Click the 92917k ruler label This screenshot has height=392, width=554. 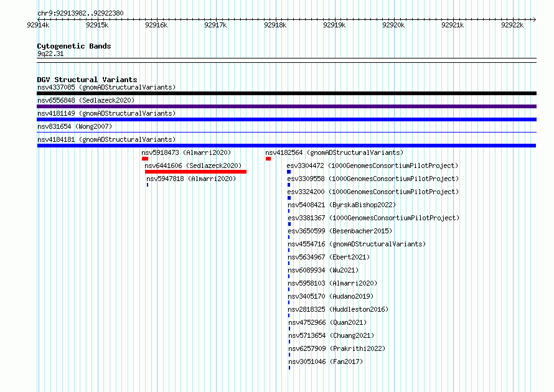click(215, 25)
